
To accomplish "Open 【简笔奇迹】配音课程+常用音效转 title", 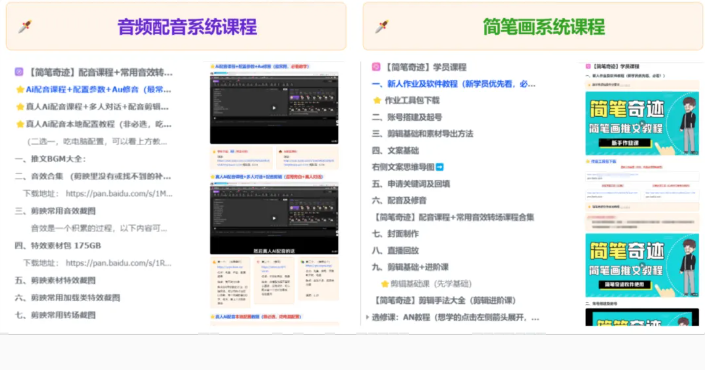I will click(99, 72).
